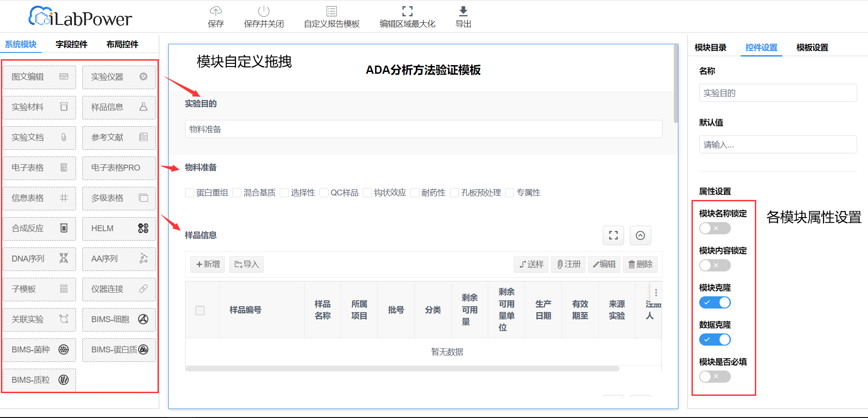This screenshot has height=418, width=868.
Task: Select the 实验文档 module
Action: 40,138
